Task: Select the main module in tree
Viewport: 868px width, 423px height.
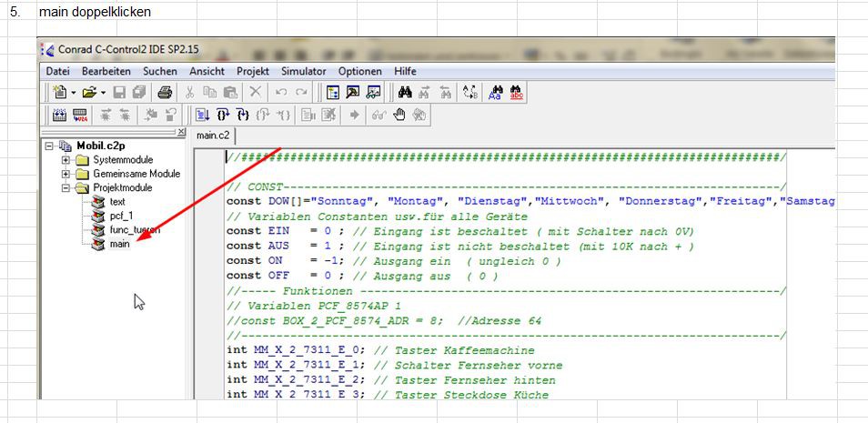Action: (x=119, y=244)
